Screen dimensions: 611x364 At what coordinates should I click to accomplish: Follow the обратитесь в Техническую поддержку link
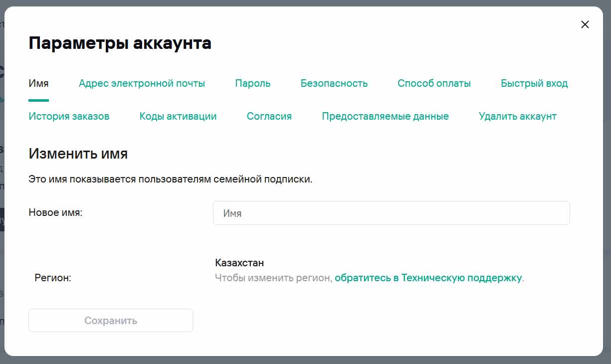click(428, 278)
